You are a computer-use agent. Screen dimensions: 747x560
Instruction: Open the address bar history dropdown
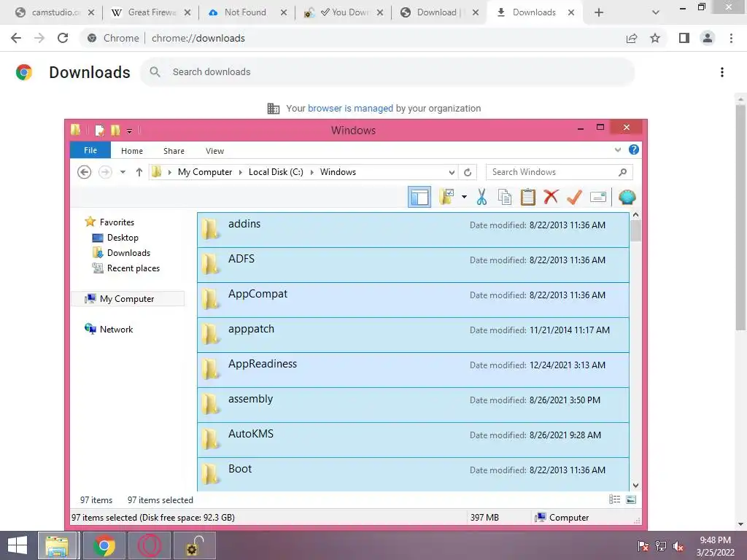point(452,172)
